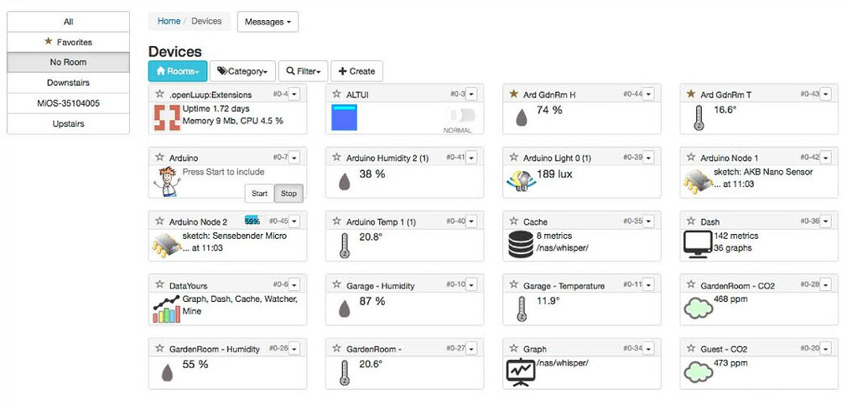Click the openLuup Extensions device icon

(167, 117)
